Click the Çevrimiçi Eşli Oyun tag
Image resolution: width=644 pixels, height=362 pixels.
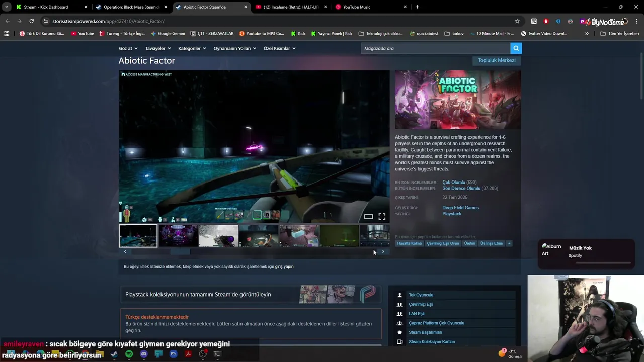pyautogui.click(x=443, y=243)
